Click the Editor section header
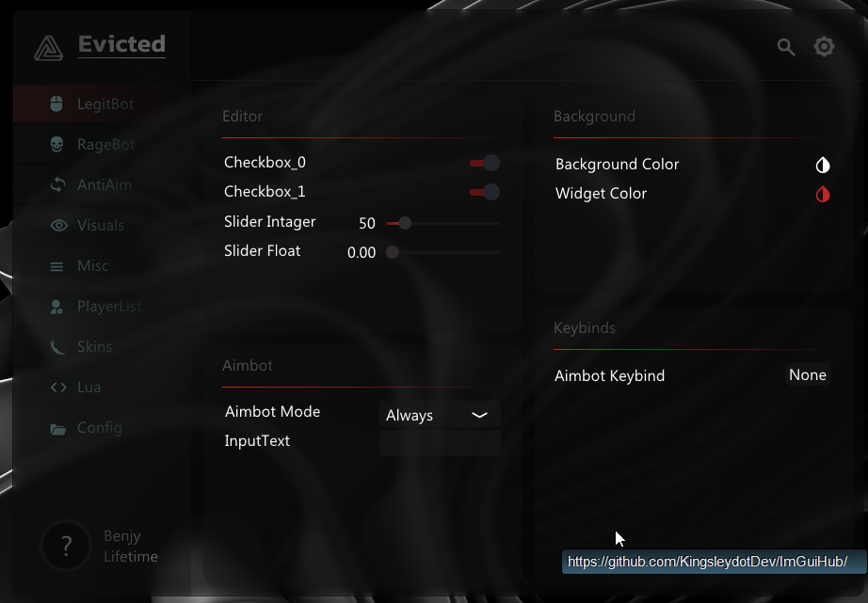Screen dimensions: 868x603 [x=243, y=116]
